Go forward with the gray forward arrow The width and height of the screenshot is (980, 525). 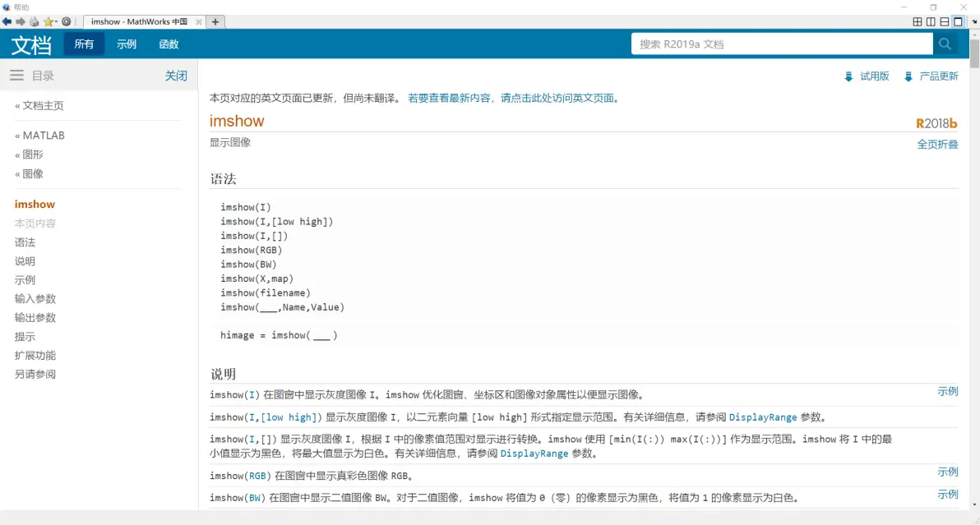point(21,22)
